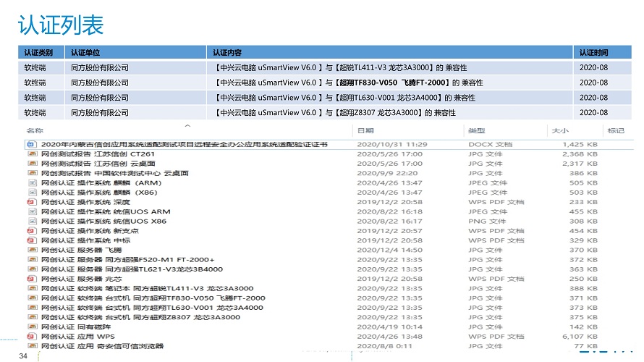644x362 pixels.
Task: Click size value 6,107 KB
Action: (580, 337)
